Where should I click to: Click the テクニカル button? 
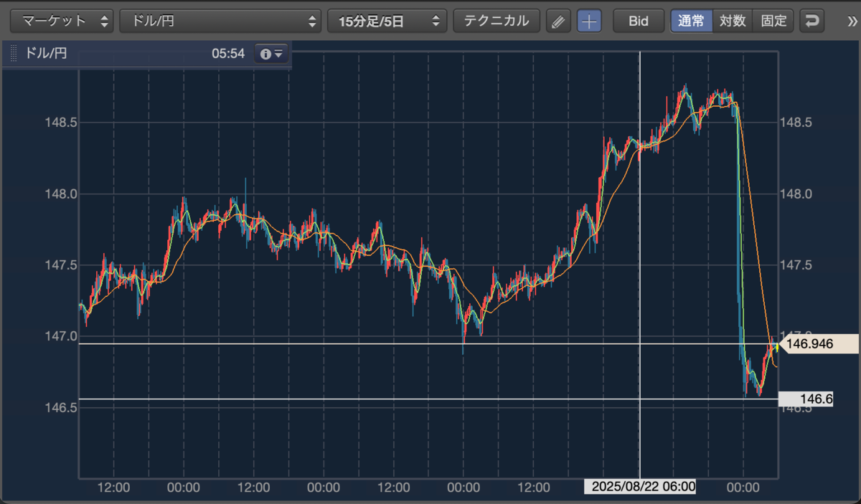[x=497, y=21]
